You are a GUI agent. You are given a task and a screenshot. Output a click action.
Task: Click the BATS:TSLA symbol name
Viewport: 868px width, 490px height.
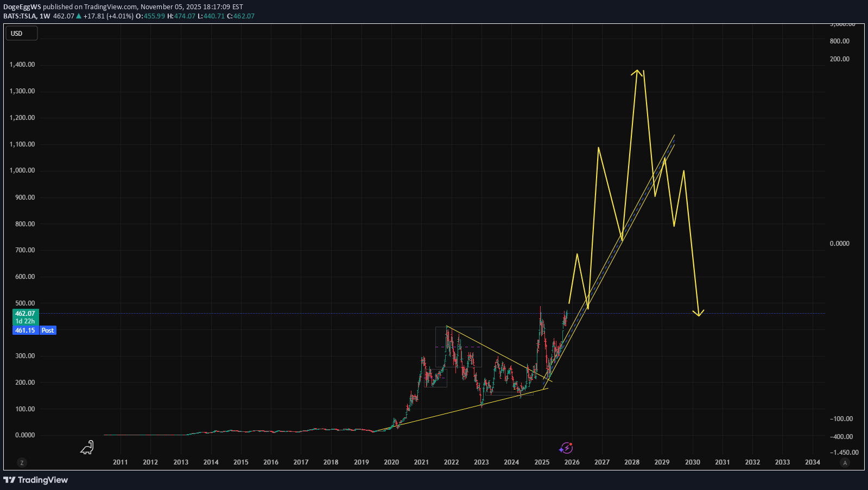20,16
